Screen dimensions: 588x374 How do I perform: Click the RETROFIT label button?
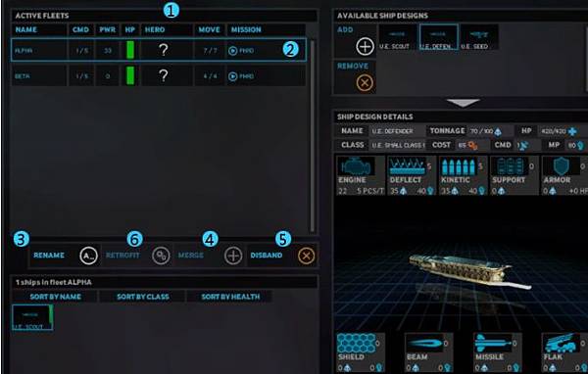click(x=122, y=256)
